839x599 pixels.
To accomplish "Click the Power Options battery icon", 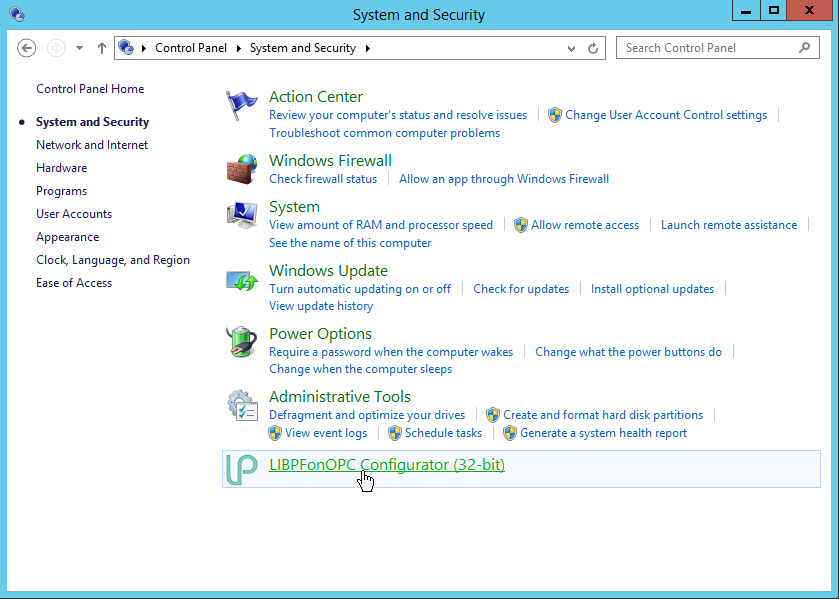I will [242, 343].
